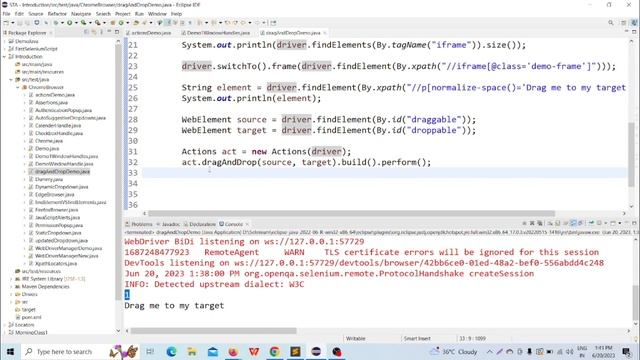Maximize the editor area icon
This screenshot has height=360, width=640.
tap(634, 32)
